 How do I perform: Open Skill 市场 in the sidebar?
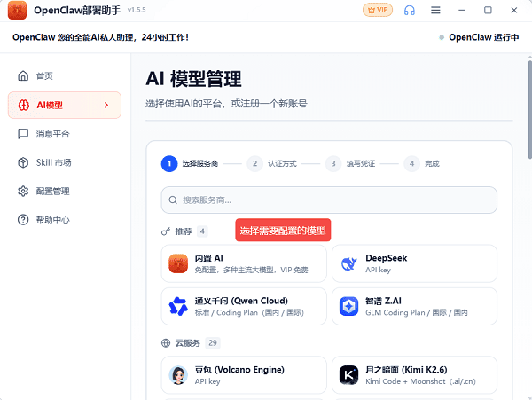point(65,162)
